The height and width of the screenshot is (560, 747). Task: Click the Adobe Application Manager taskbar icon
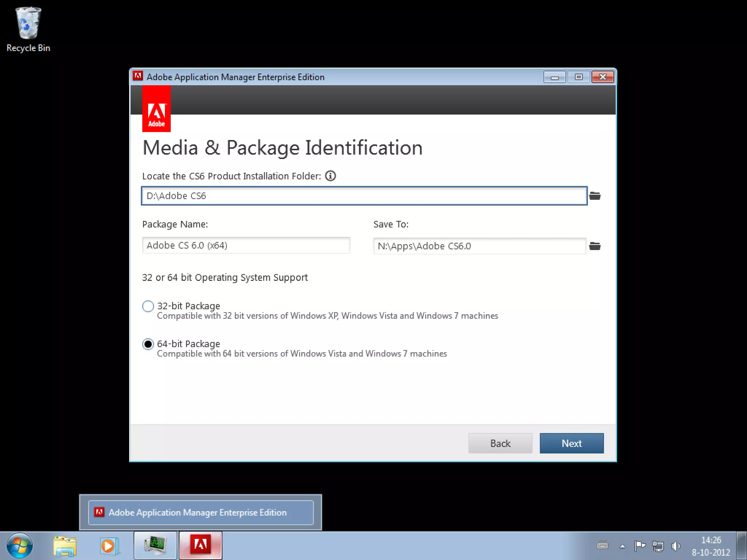pos(200,545)
